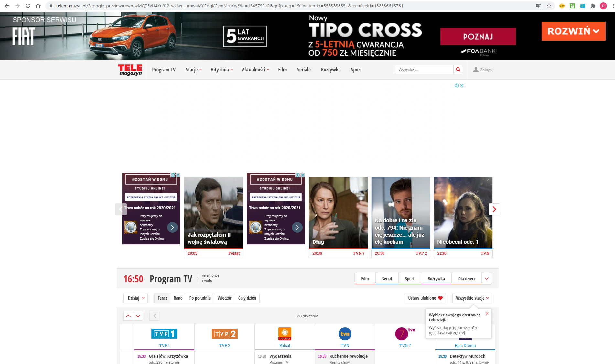Move channel list up with red arrow
This screenshot has height=364, width=615.
click(x=128, y=316)
